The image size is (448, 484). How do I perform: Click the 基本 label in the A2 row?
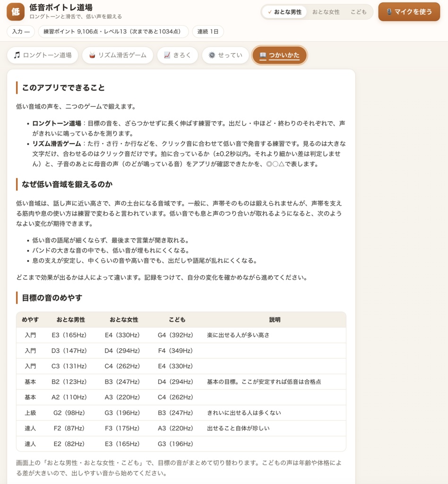30,397
